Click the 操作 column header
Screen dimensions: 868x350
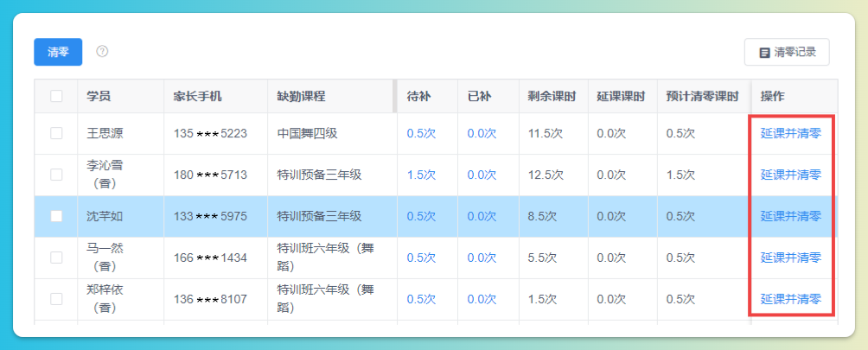(772, 96)
